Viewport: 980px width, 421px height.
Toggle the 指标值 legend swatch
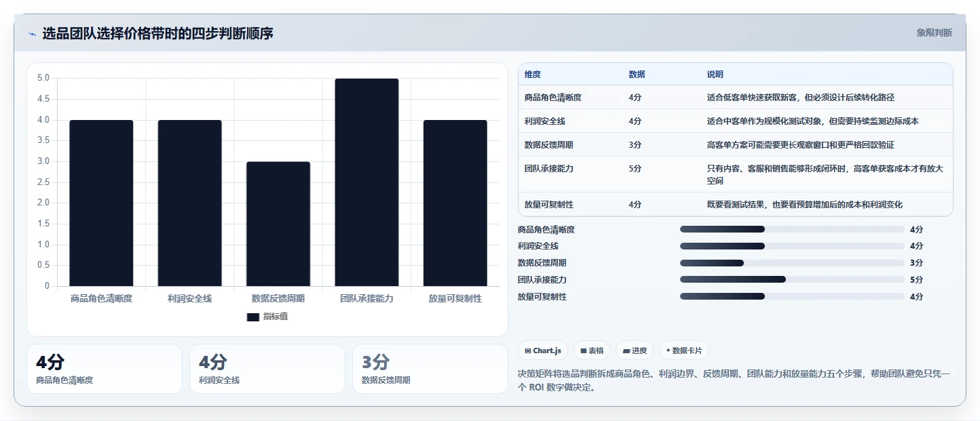pyautogui.click(x=253, y=317)
